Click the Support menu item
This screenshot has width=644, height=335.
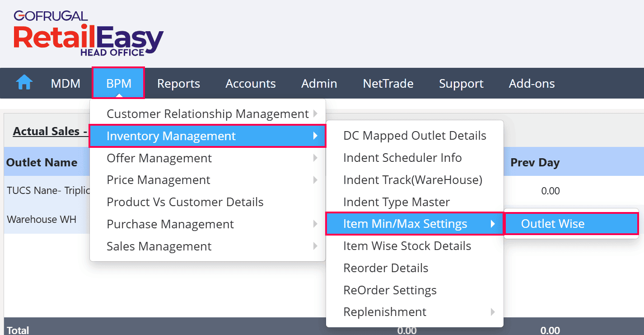[x=461, y=84]
